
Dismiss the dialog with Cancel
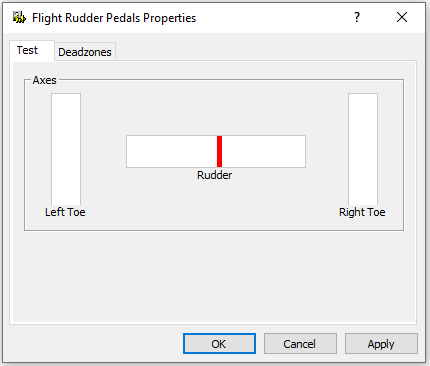tap(300, 344)
